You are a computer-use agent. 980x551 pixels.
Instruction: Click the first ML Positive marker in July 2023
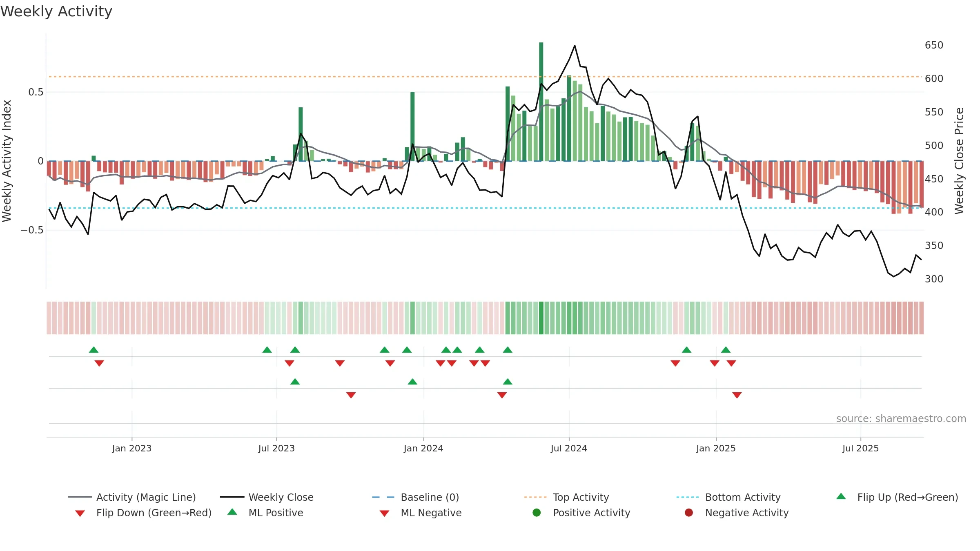click(295, 382)
